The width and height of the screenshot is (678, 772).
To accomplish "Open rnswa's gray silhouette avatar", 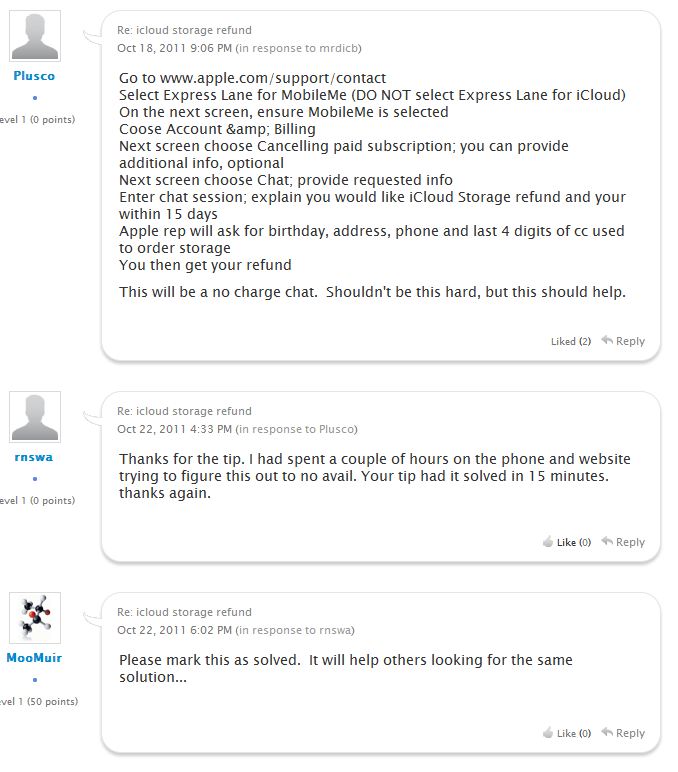I will tap(34, 417).
